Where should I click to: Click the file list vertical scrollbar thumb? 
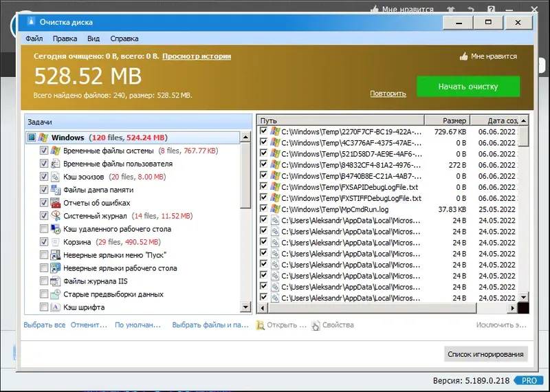tap(523, 136)
